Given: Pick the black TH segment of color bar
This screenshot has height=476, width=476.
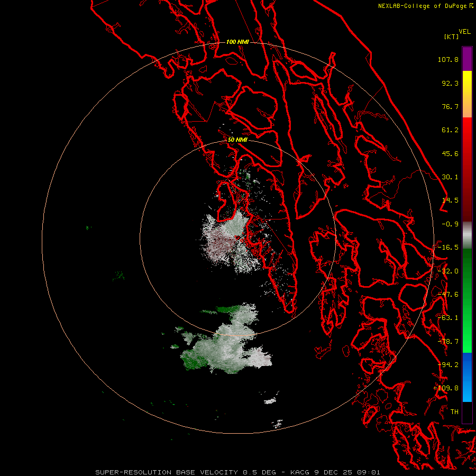Looking at the screenshot, I should click(467, 412).
